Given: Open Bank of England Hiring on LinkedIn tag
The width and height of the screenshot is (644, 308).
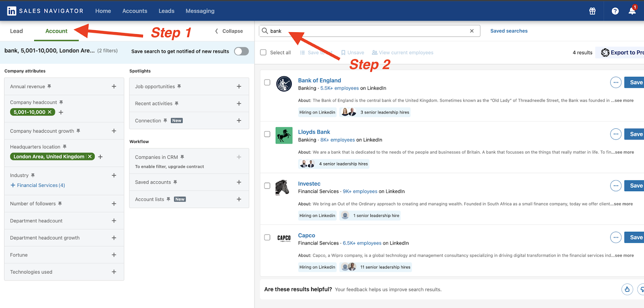Looking at the screenshot, I should coord(317,112).
